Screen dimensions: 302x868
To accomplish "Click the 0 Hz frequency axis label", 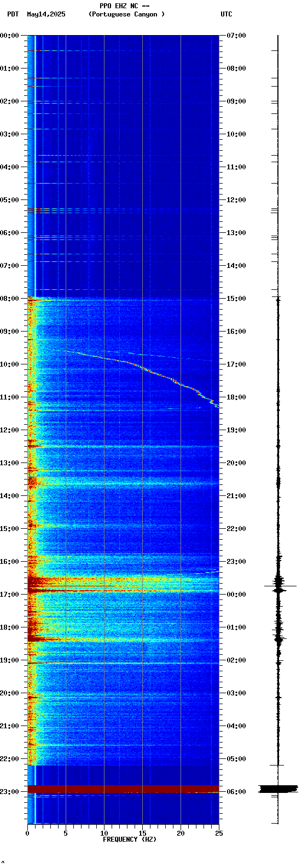I will point(27,833).
